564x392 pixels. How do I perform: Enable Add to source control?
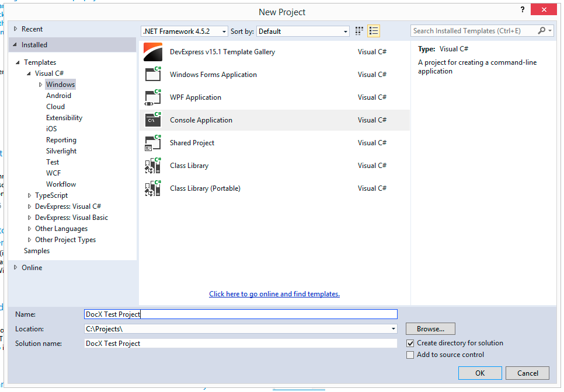[x=411, y=355]
